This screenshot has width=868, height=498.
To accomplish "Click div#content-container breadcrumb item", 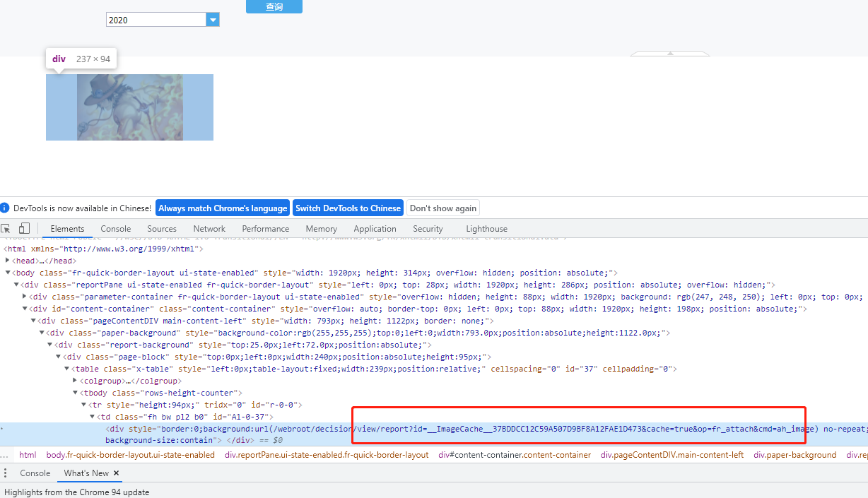I will [514, 455].
